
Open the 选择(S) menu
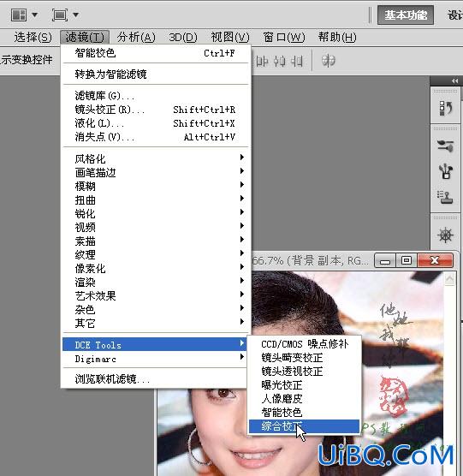[33, 38]
